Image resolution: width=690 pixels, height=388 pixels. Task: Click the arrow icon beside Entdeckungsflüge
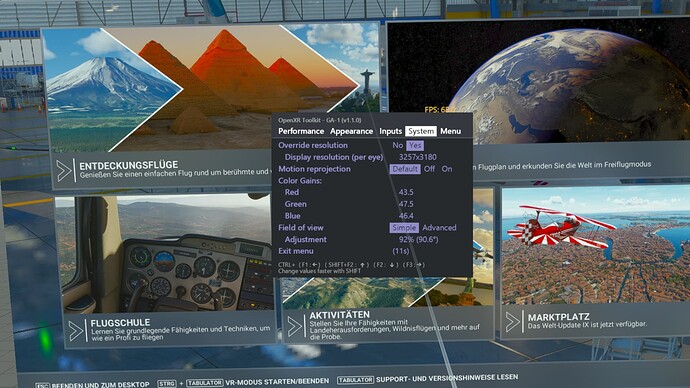coord(65,171)
